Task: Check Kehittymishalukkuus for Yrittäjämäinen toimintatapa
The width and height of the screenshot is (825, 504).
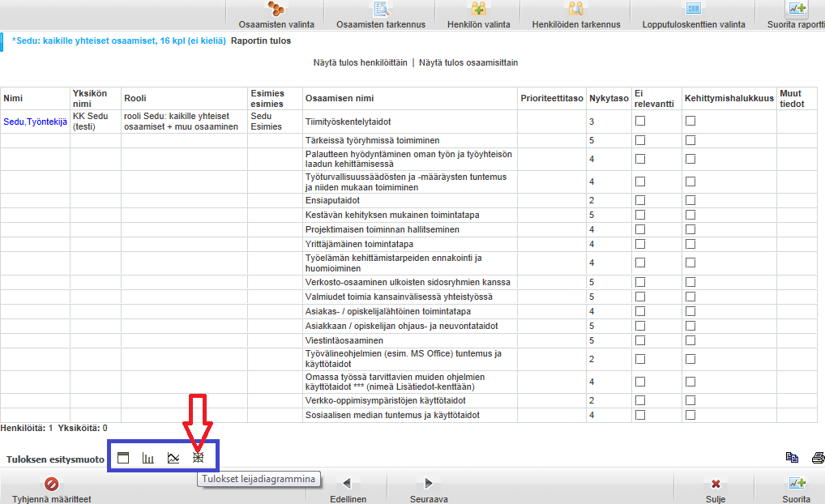Action: pyautogui.click(x=690, y=244)
